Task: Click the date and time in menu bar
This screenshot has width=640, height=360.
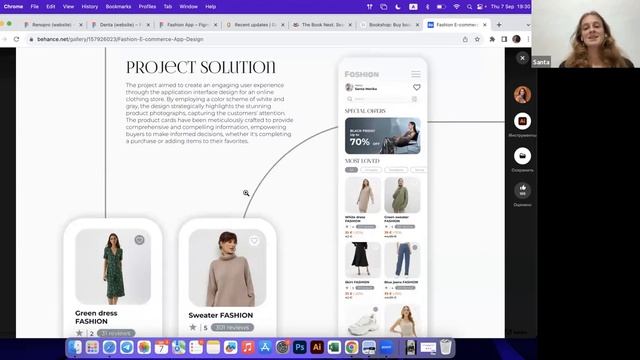Action: pyautogui.click(x=510, y=7)
